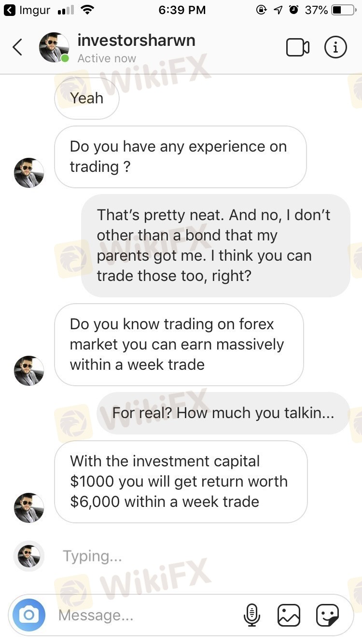This screenshot has width=362, height=644.
Task: Tap the "$1000 investment capital" message bubble
Action: click(x=181, y=481)
